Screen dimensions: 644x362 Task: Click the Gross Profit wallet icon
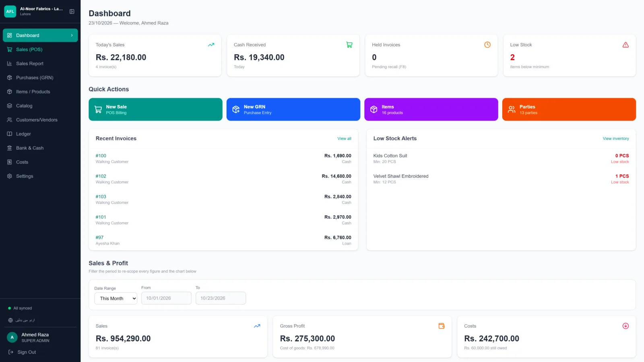(442, 326)
